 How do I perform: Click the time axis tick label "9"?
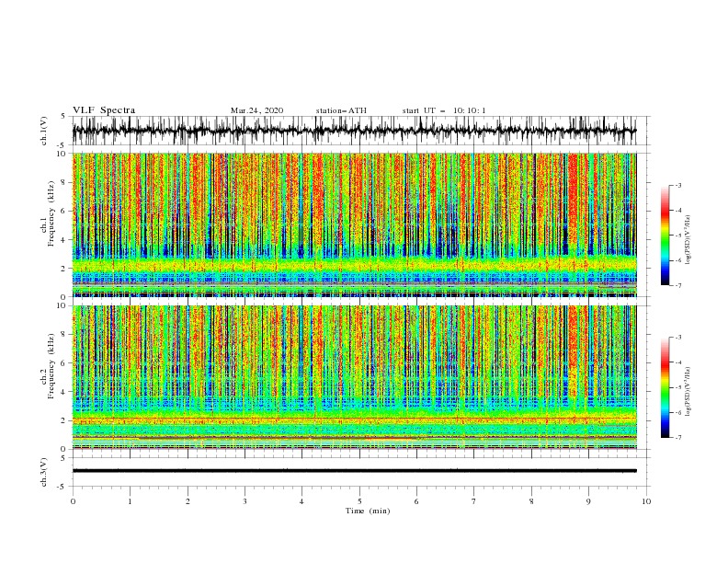click(x=588, y=501)
